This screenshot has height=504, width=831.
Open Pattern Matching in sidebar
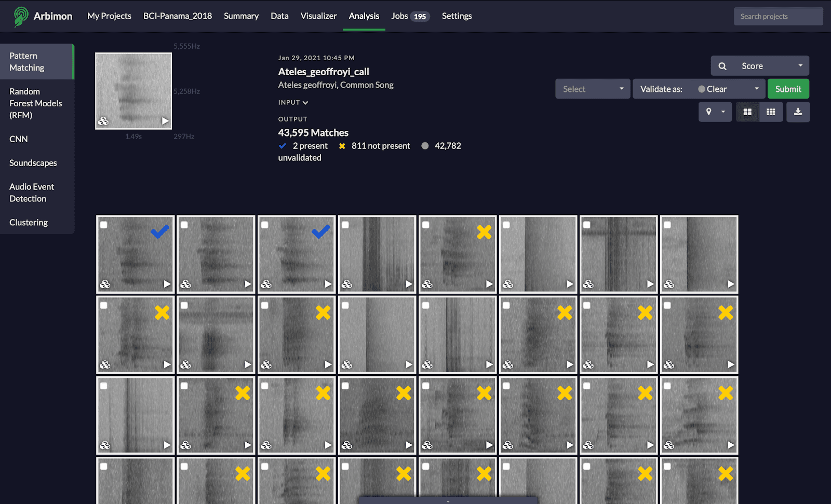pyautogui.click(x=37, y=62)
